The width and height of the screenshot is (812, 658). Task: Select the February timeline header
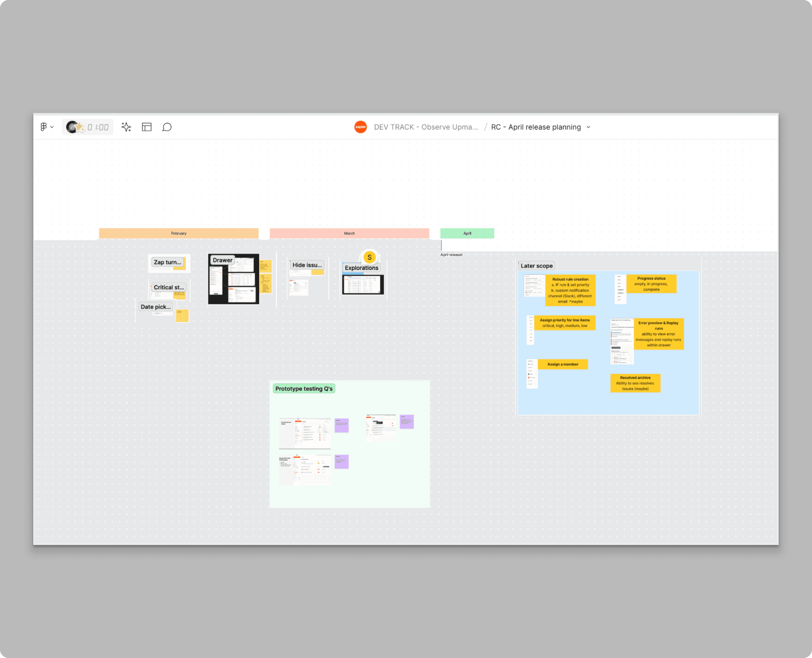point(178,234)
